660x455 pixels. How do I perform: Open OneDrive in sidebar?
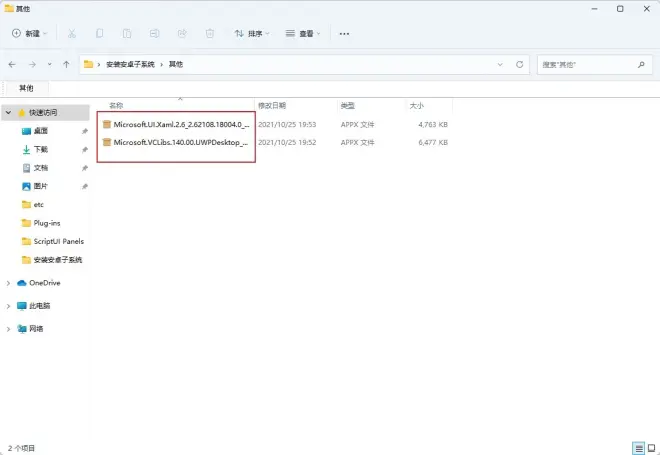44,283
